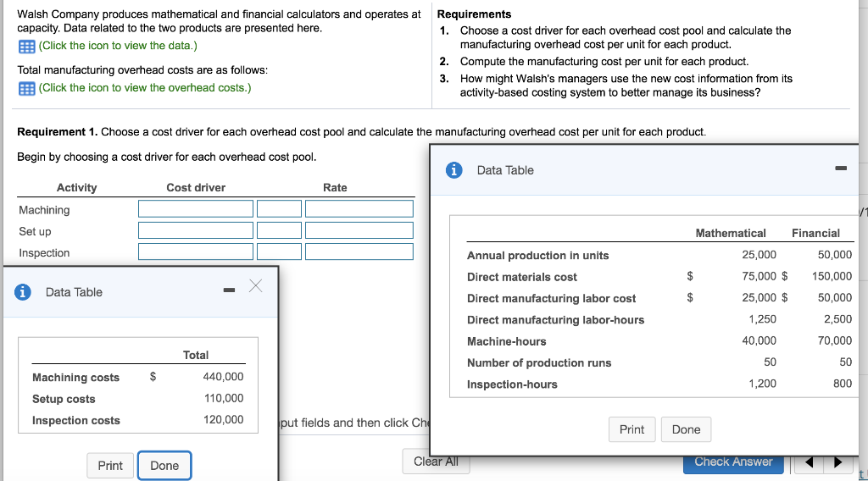The height and width of the screenshot is (481, 868).
Task: Go to the next question arrow
Action: [837, 462]
